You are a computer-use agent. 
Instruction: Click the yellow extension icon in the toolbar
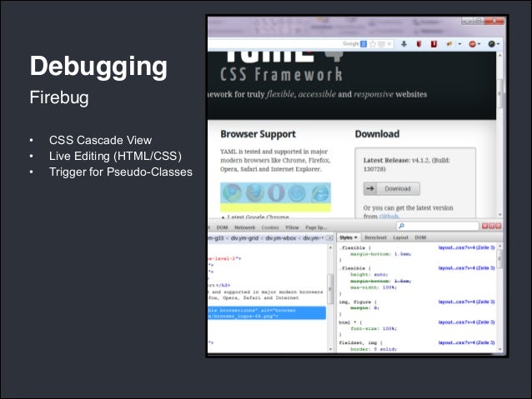pyautogui.click(x=449, y=43)
